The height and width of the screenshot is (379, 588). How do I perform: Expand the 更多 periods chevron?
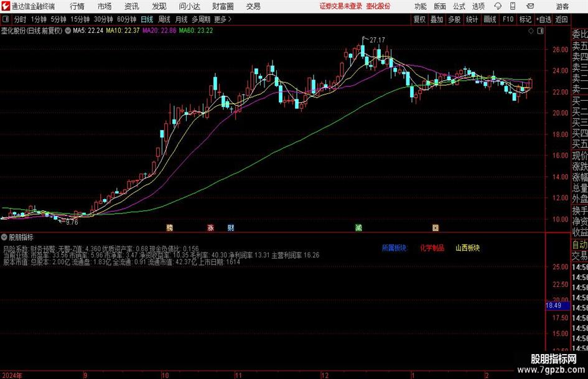click(230, 19)
